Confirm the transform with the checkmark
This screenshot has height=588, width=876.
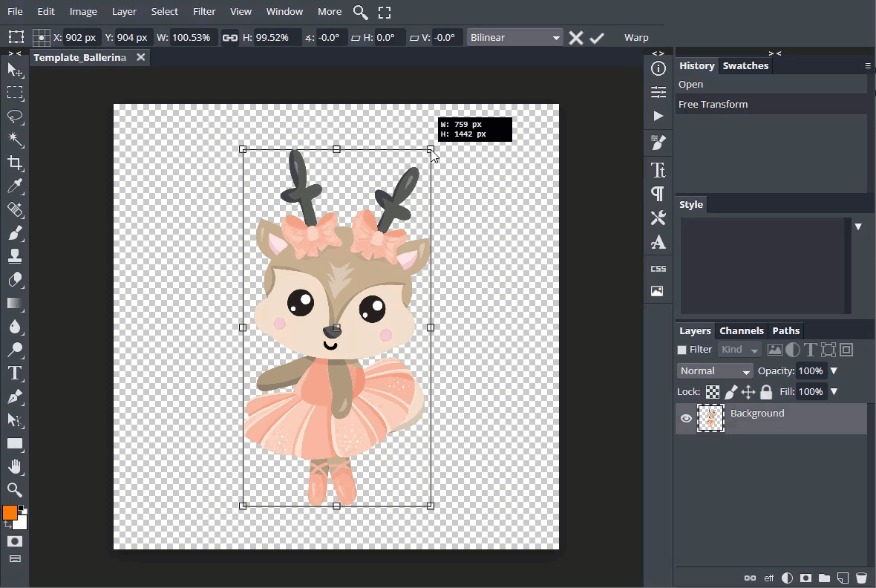click(597, 38)
